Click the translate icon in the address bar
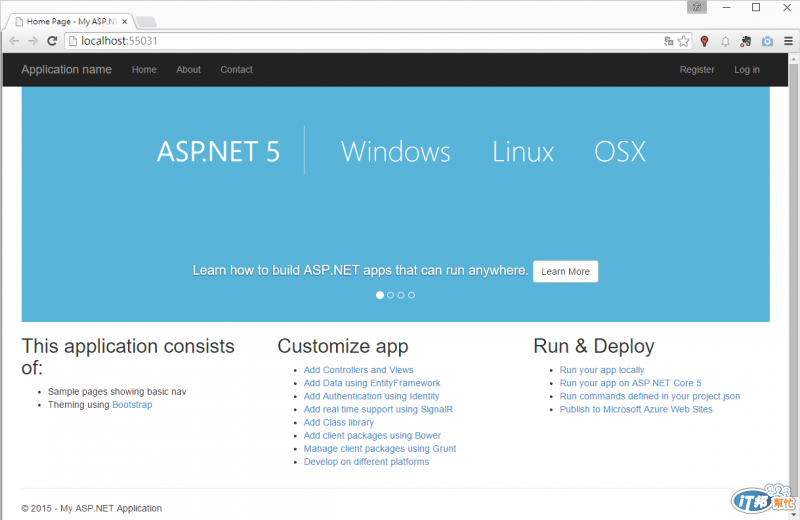800x520 pixels. (668, 41)
